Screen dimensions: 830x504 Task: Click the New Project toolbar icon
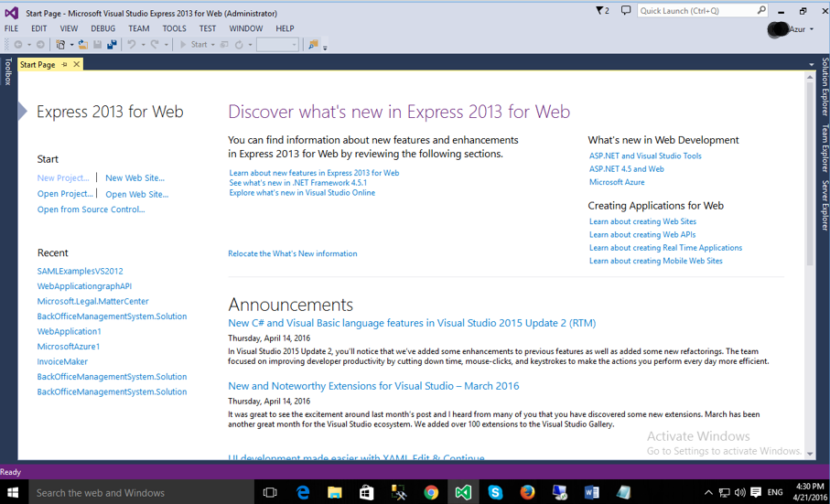[x=61, y=45]
